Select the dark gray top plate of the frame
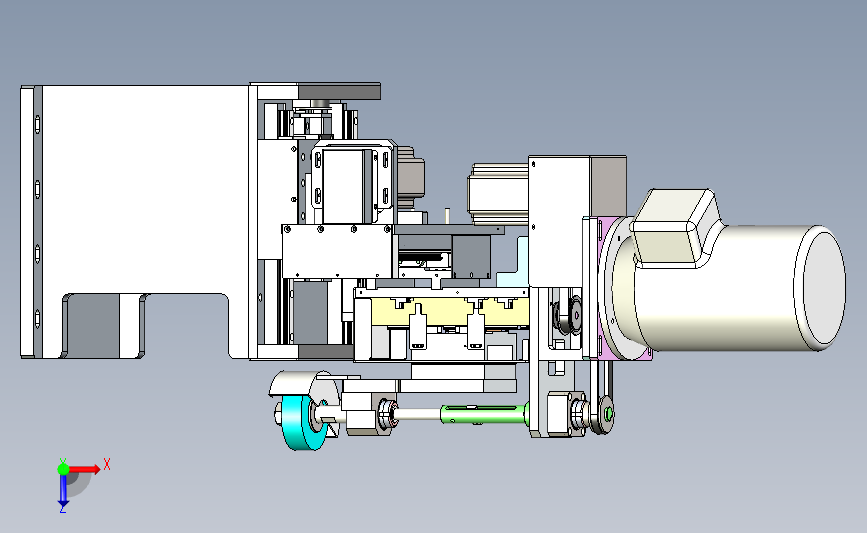 point(339,91)
